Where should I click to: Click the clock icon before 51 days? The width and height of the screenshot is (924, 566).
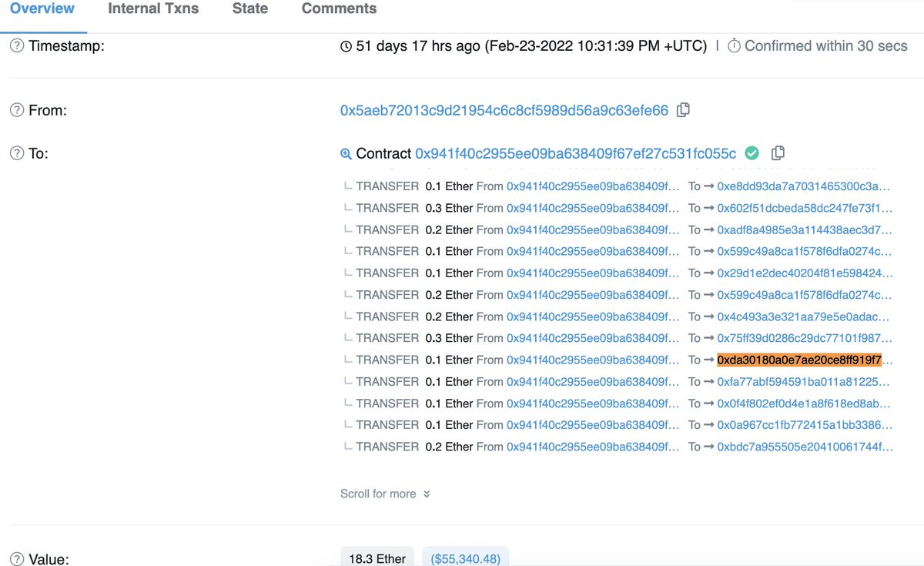tap(346, 46)
